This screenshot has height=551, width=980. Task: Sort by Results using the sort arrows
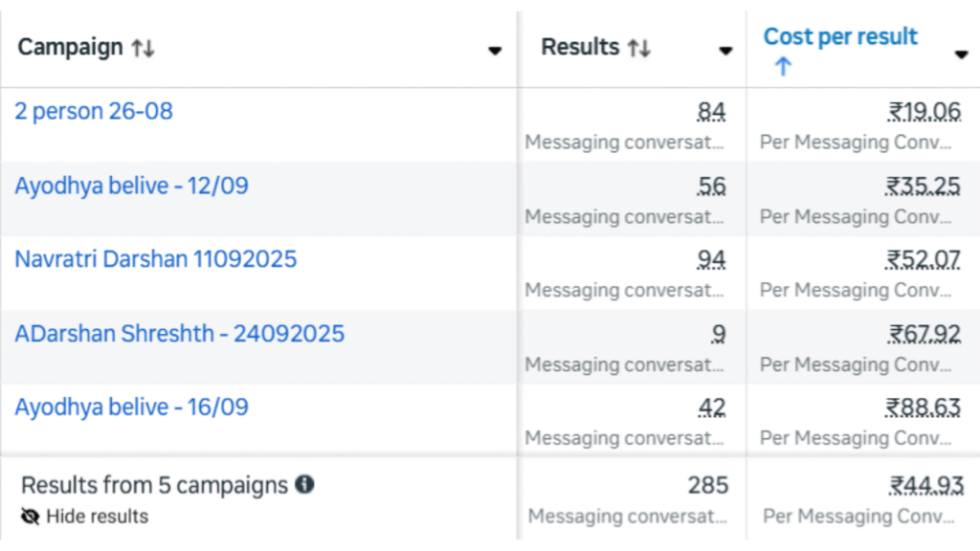639,48
